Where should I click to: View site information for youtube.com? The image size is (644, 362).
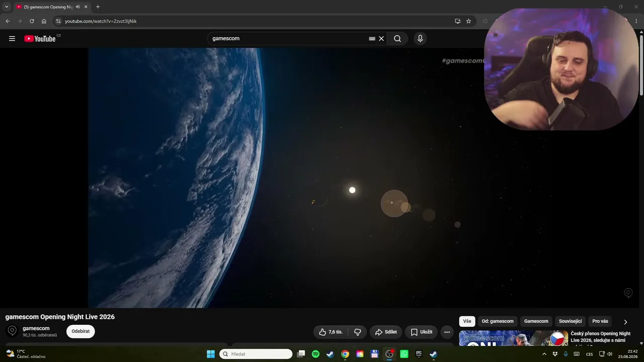coord(58,21)
